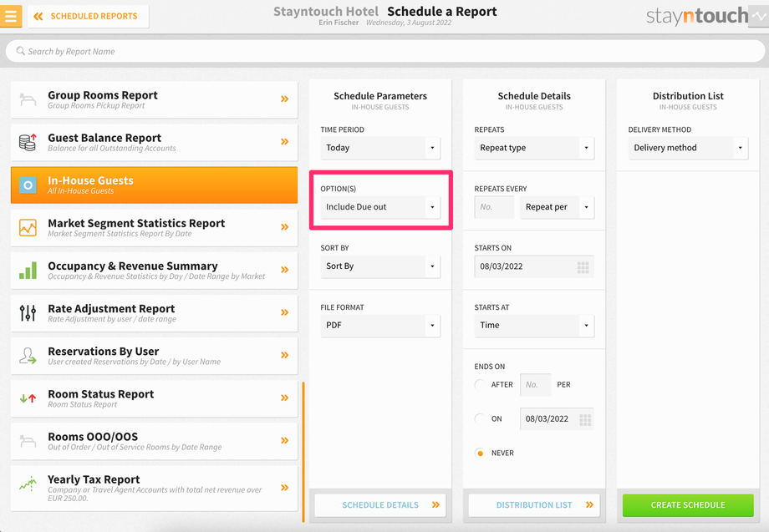
Task: Open Group Rooms Report arrow chevron
Action: [x=284, y=99]
